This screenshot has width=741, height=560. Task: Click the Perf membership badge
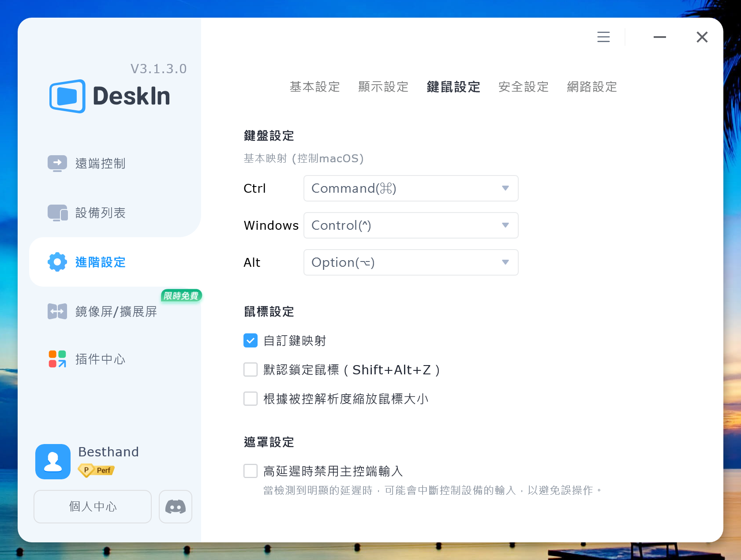tap(95, 470)
